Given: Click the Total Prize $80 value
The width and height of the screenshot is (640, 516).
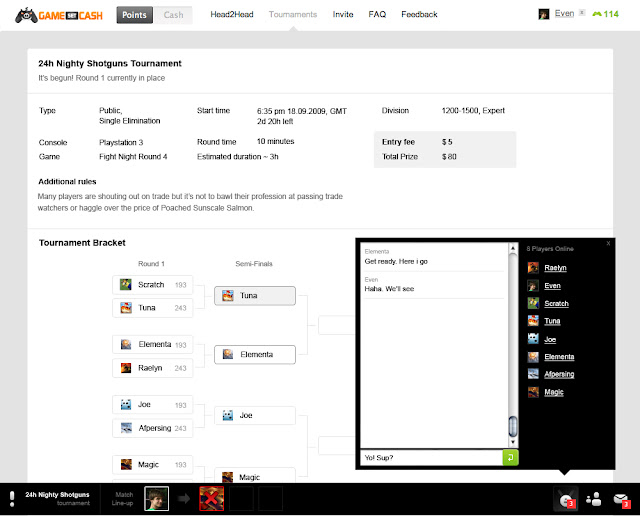Looking at the screenshot, I should (x=449, y=157).
